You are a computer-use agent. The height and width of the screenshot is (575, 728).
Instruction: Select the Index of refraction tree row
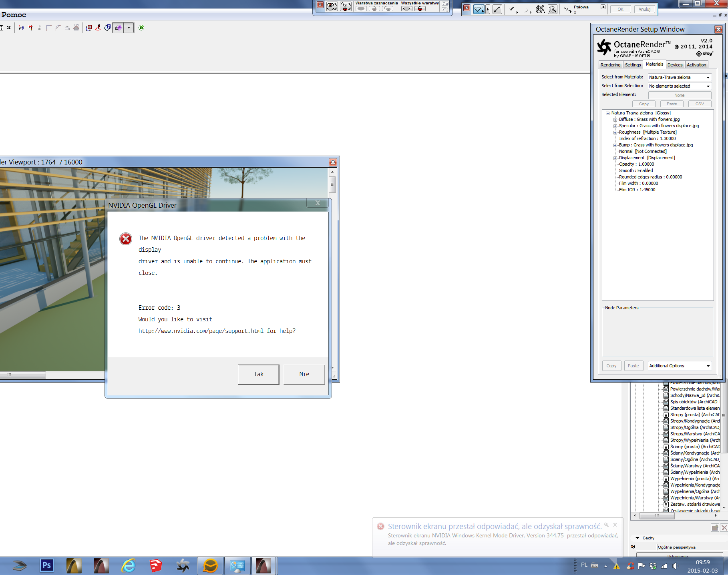647,138
